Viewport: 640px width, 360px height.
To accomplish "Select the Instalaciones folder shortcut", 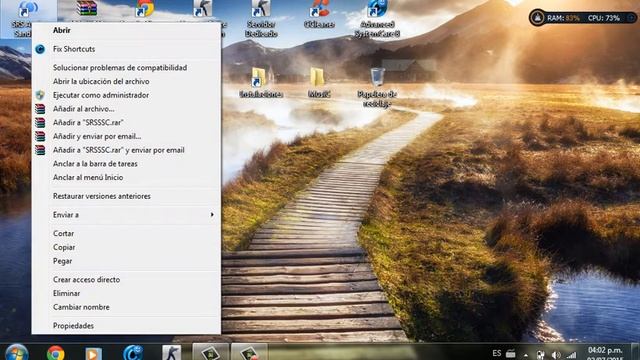I will point(261,82).
